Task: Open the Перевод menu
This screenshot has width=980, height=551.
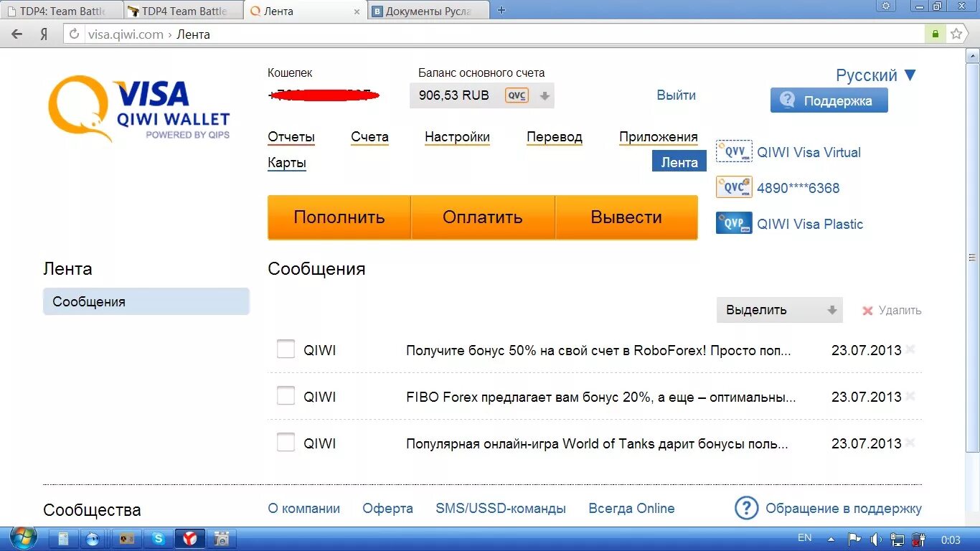Action: point(554,137)
